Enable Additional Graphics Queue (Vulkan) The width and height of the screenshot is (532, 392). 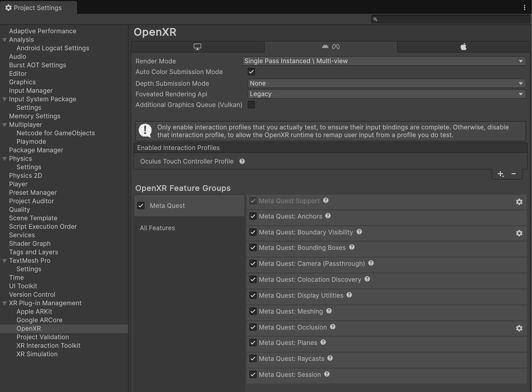251,105
